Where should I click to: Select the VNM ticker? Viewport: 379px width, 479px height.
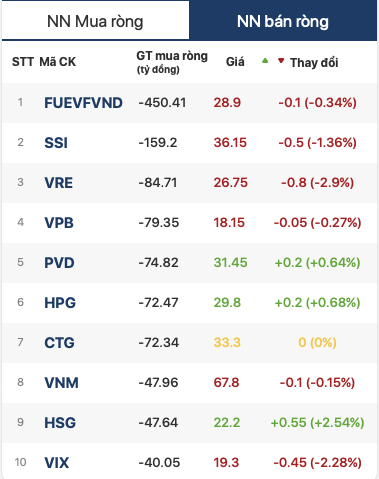point(62,383)
